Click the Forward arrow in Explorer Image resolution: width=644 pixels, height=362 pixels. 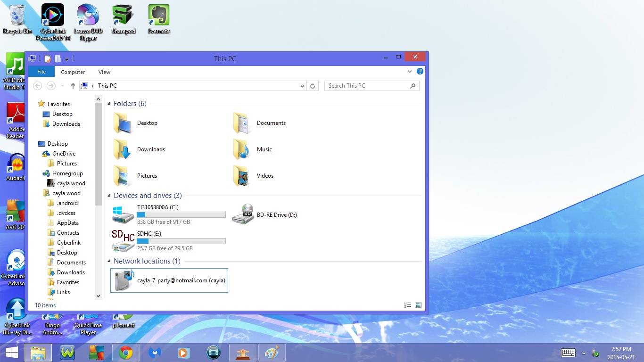point(51,86)
